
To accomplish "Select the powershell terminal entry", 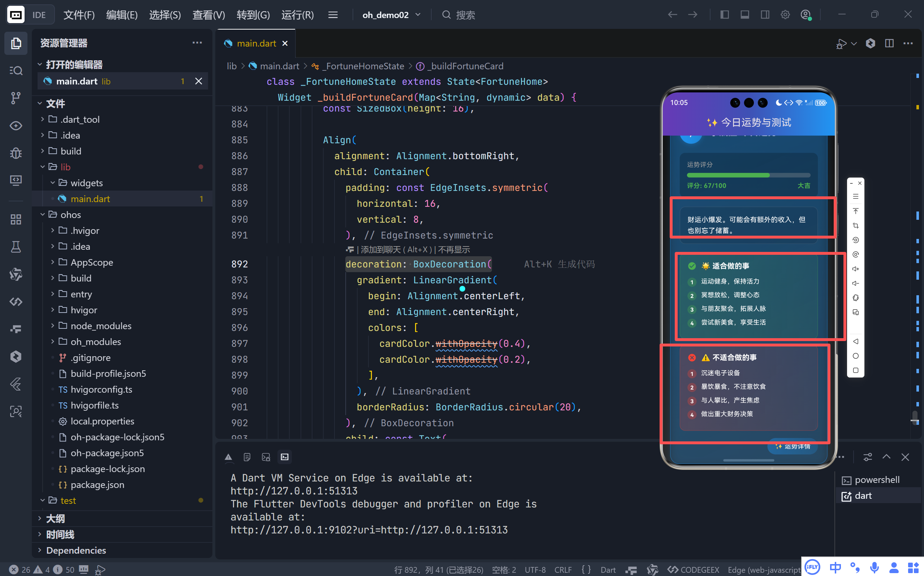I will click(x=876, y=480).
